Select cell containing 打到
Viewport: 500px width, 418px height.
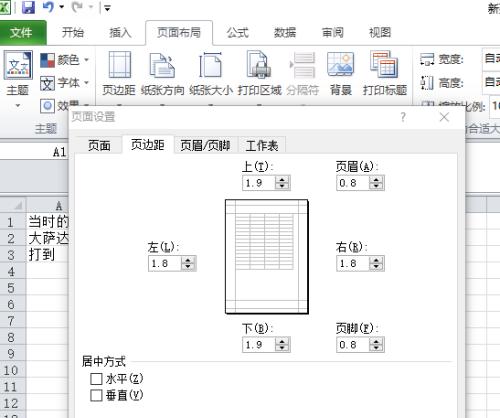click(48, 255)
